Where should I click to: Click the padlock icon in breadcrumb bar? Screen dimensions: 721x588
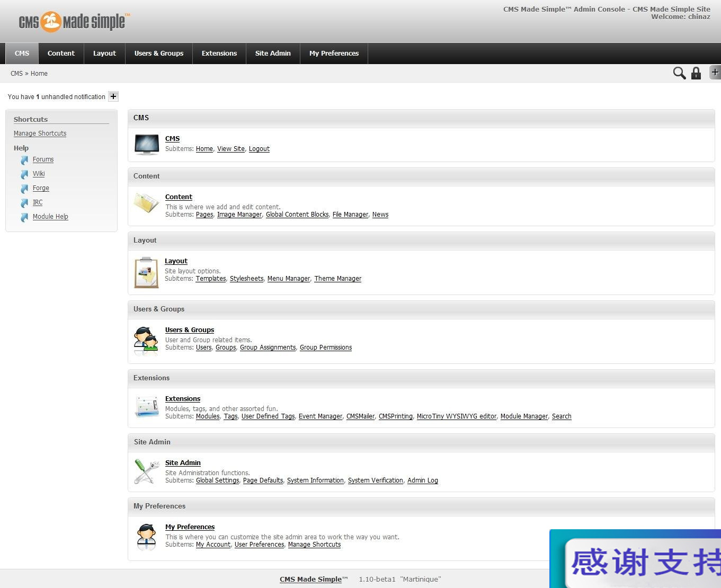[x=696, y=73]
